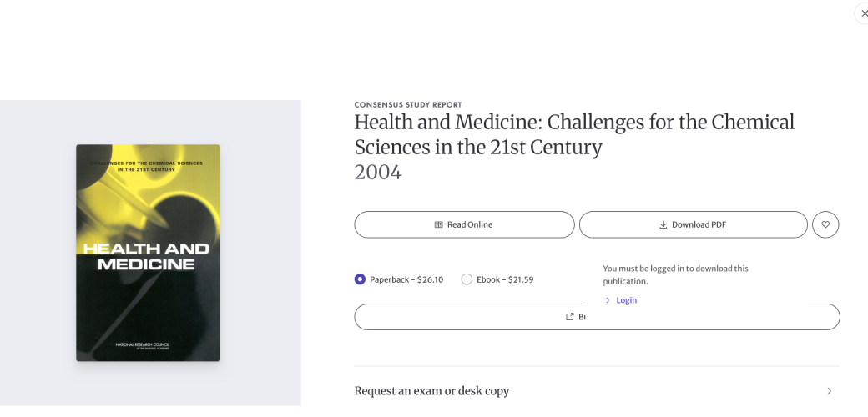Image resolution: width=868 pixels, height=417 pixels.
Task: Click the must be logged in message
Action: (x=675, y=274)
